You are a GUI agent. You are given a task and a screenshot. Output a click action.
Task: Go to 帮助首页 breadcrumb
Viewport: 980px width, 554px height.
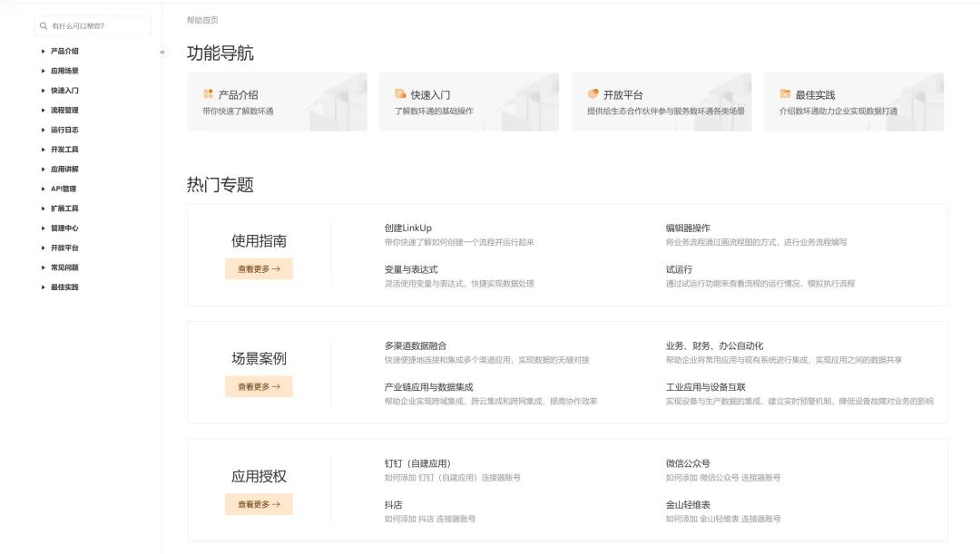(x=202, y=20)
